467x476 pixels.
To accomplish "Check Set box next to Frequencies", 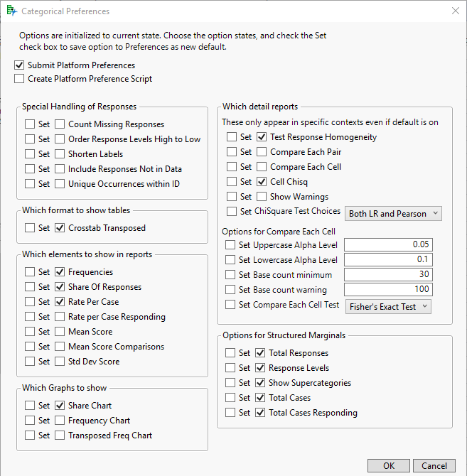I will (x=29, y=272).
